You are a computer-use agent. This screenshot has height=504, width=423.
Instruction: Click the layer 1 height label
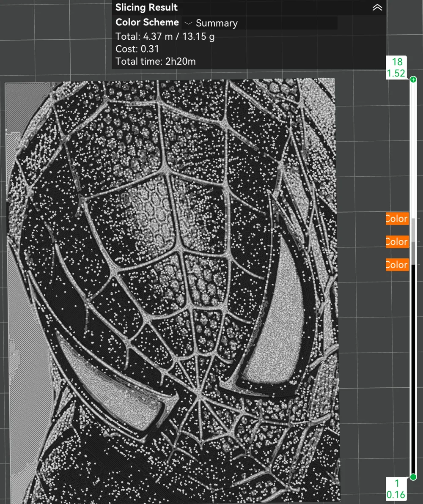click(396, 489)
